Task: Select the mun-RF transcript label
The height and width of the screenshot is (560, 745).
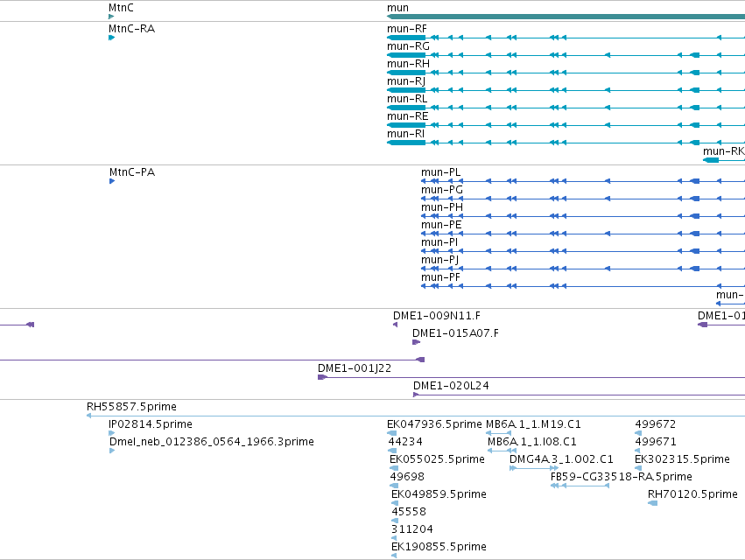Action: pyautogui.click(x=407, y=29)
